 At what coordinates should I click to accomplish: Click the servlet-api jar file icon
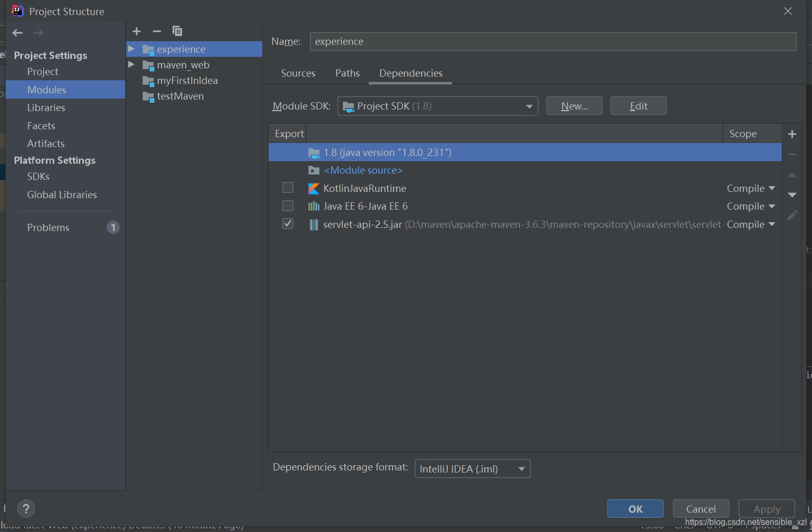[x=313, y=224]
